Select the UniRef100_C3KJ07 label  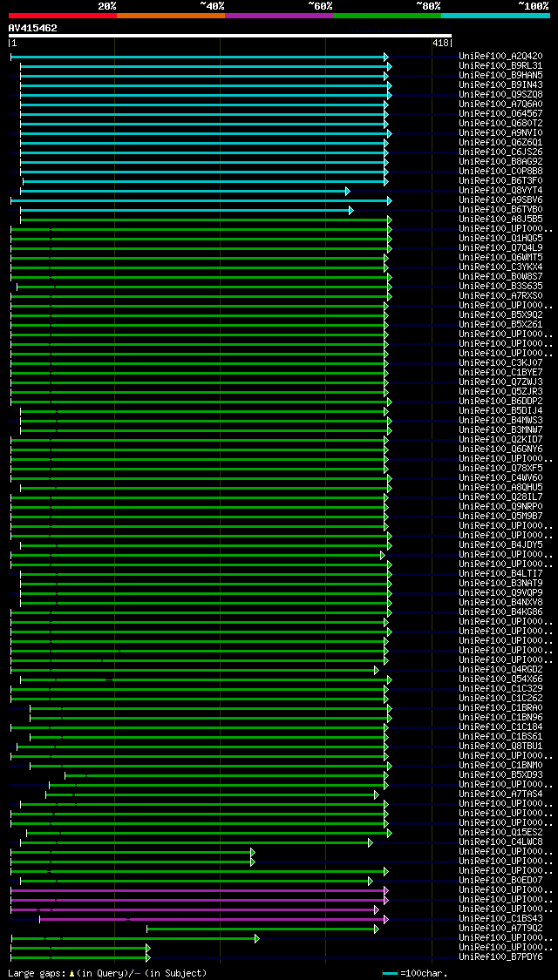(500, 362)
